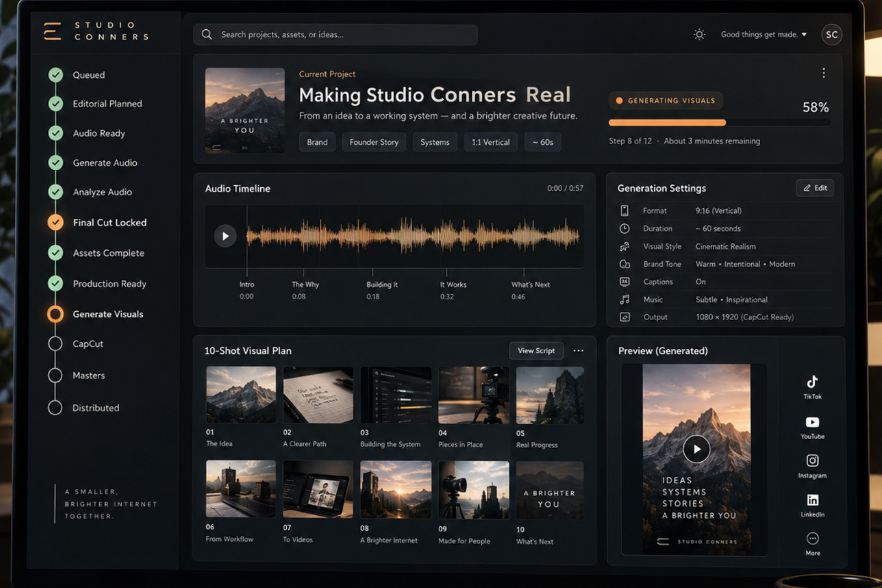Select the Masters step circle

(55, 375)
